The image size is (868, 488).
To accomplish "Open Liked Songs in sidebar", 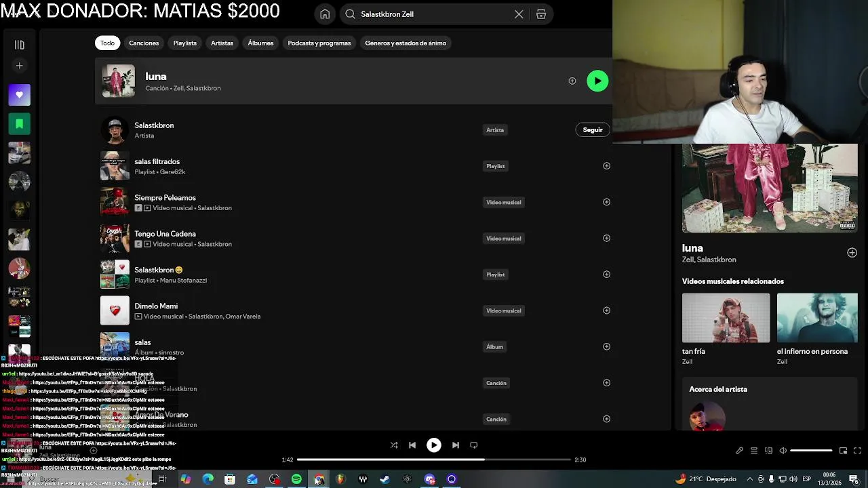I will pyautogui.click(x=19, y=95).
